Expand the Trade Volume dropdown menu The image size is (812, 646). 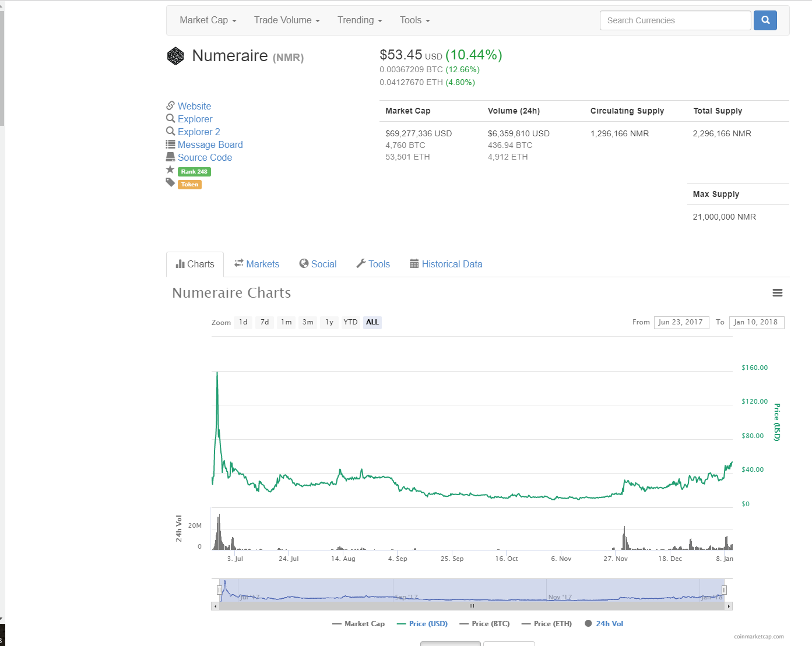(x=287, y=20)
